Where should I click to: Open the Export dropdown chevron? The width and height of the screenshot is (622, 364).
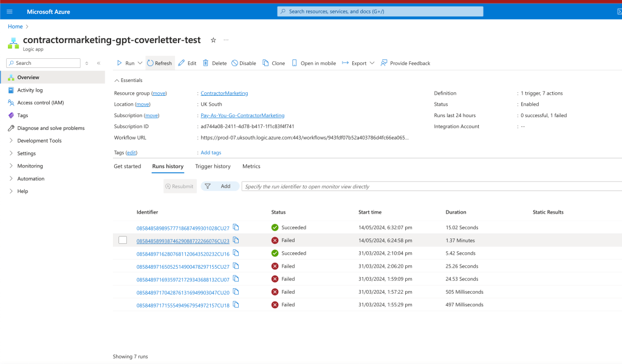coord(372,63)
